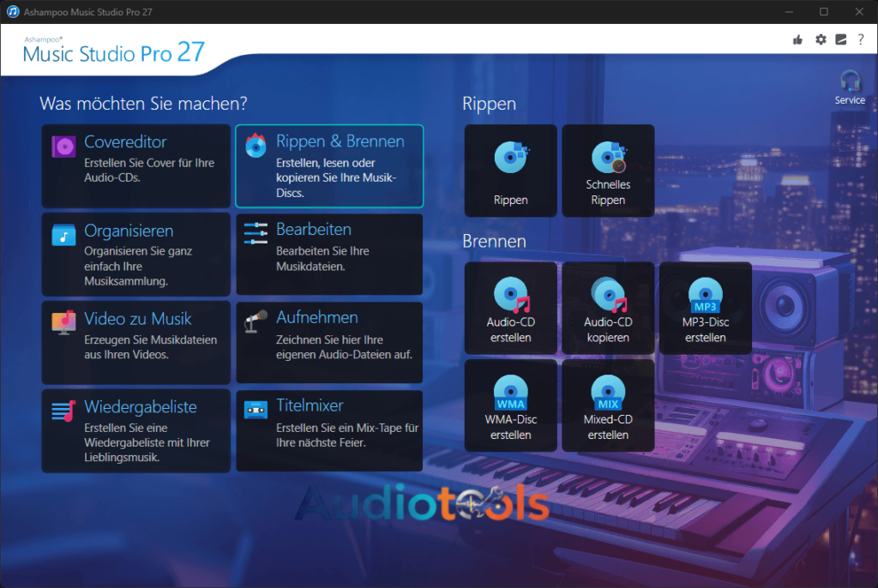Click the thumbs-up rating icon
This screenshot has width=878, height=588.
[798, 39]
